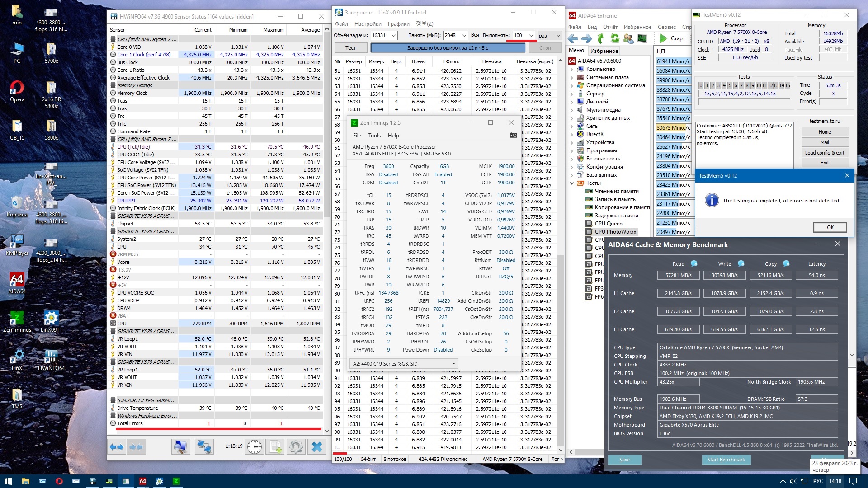Click HWiNFO blue X close sensors icon
The height and width of the screenshot is (488, 868).
(317, 447)
